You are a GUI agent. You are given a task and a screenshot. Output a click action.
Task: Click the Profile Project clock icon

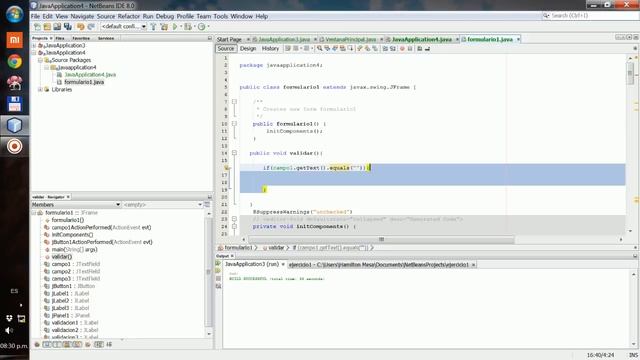click(x=201, y=27)
